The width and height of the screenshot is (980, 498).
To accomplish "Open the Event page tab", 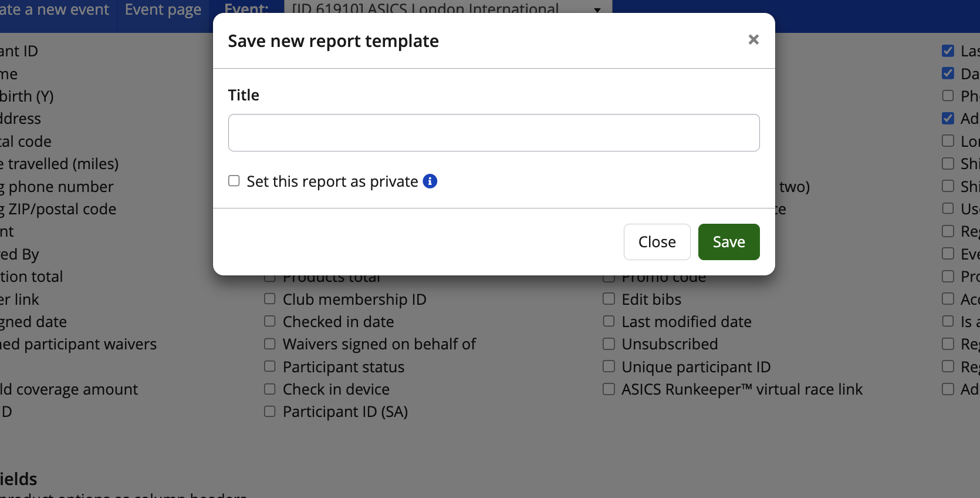I will click(163, 9).
